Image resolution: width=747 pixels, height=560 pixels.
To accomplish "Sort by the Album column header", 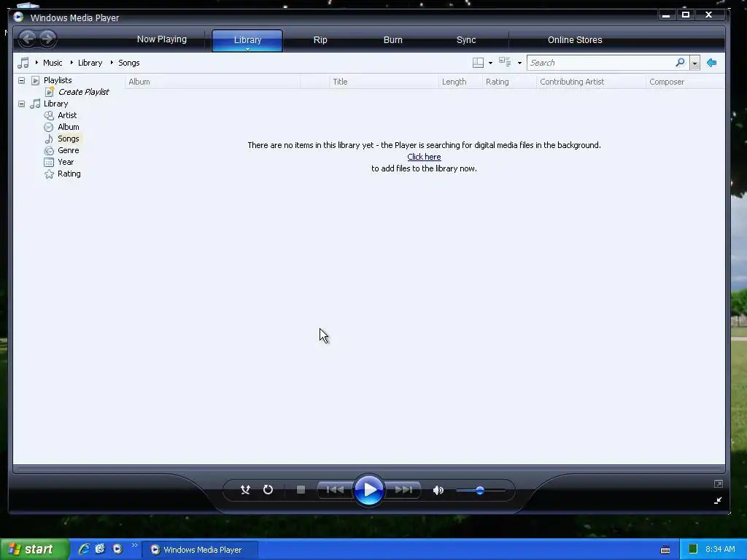I will (x=212, y=82).
